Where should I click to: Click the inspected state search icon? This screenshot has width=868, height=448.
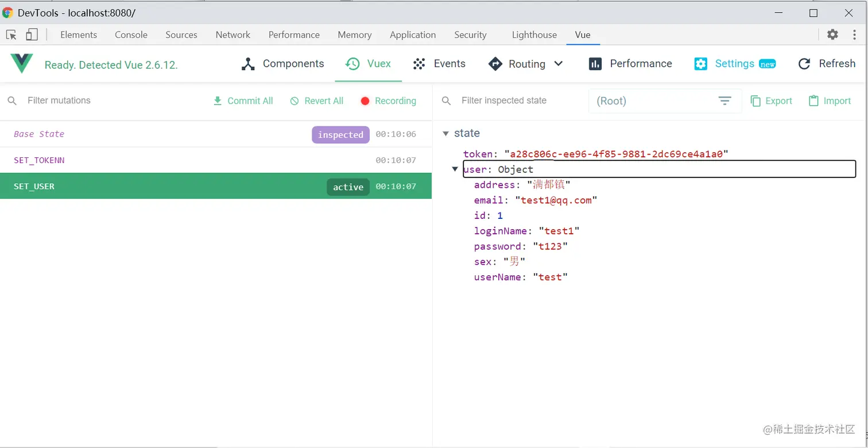[x=446, y=101]
